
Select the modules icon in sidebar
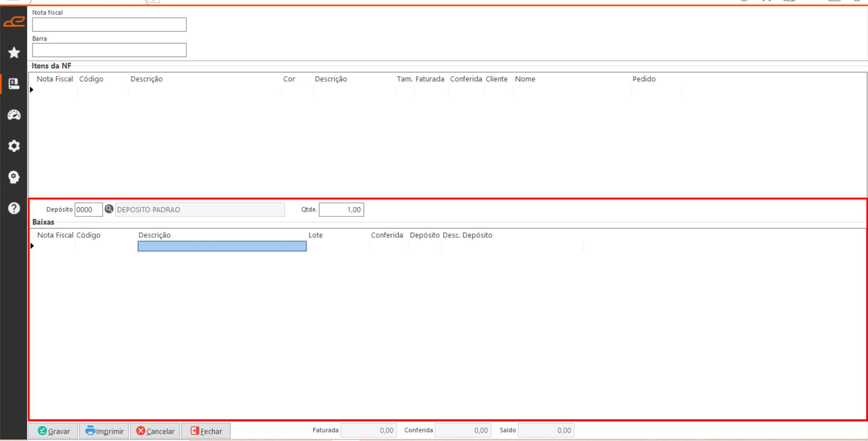coord(14,84)
